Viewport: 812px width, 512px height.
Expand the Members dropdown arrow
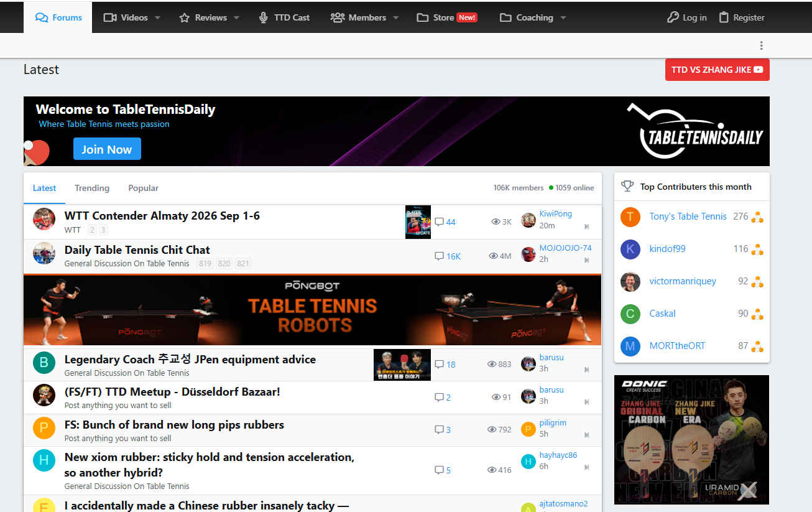click(x=395, y=17)
